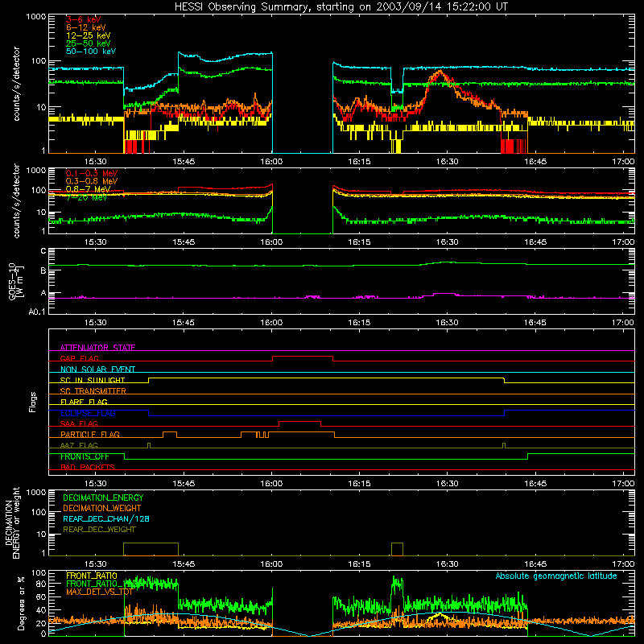The height and width of the screenshot is (644, 644).
Task: Select the Absolute geomagnetic latitude label
Action: coord(556,576)
